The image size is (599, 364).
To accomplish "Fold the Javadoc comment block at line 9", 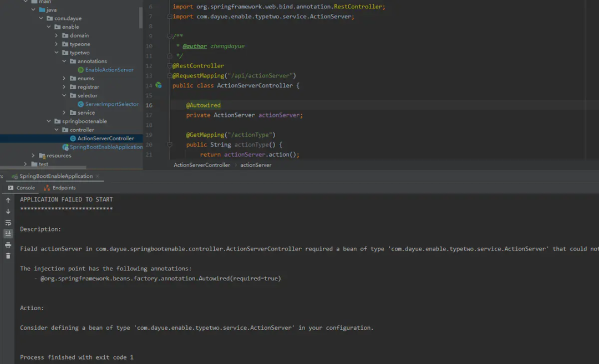I will (x=169, y=37).
